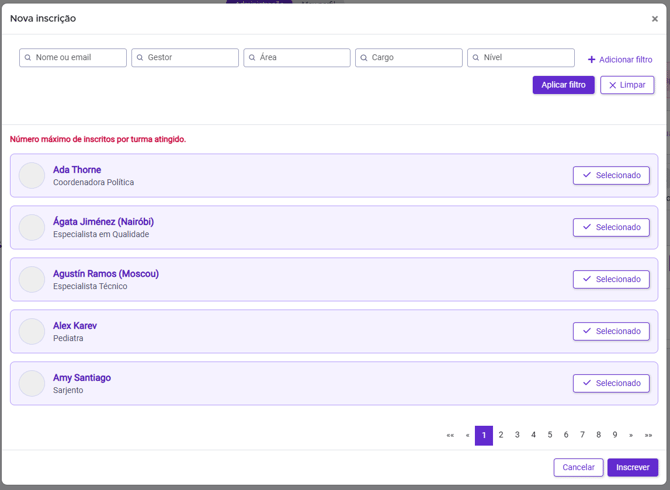Go to page 4
The image size is (670, 490).
point(533,435)
